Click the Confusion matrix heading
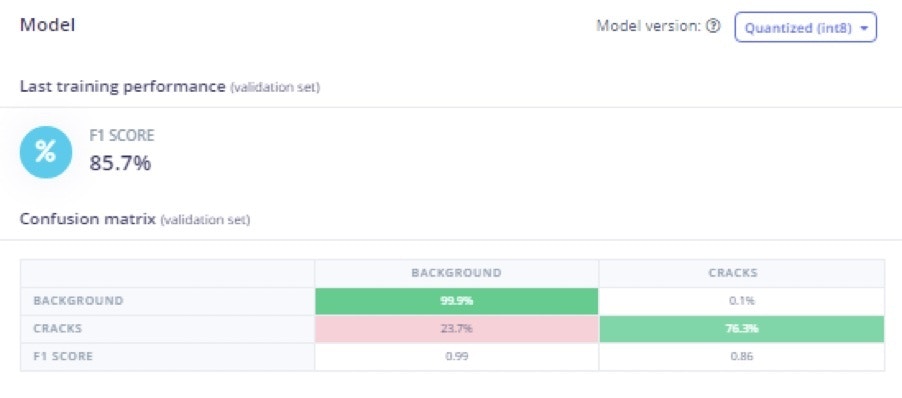 point(88,219)
